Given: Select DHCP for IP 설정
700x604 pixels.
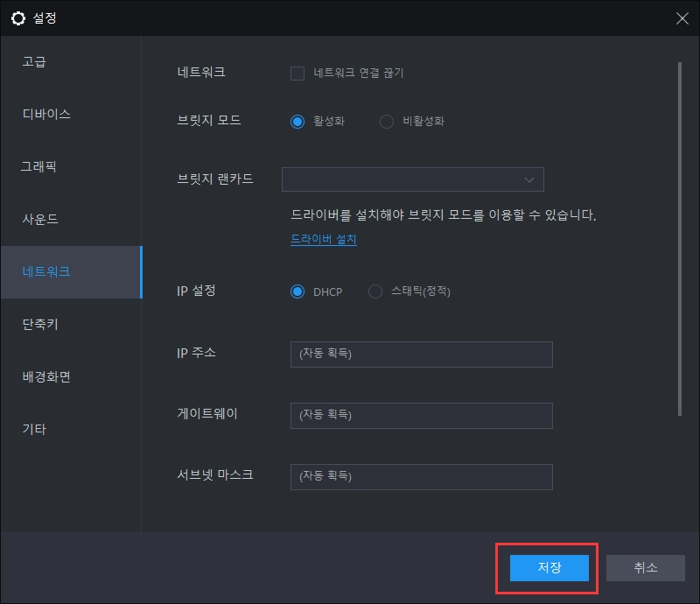Looking at the screenshot, I should coord(297,291).
